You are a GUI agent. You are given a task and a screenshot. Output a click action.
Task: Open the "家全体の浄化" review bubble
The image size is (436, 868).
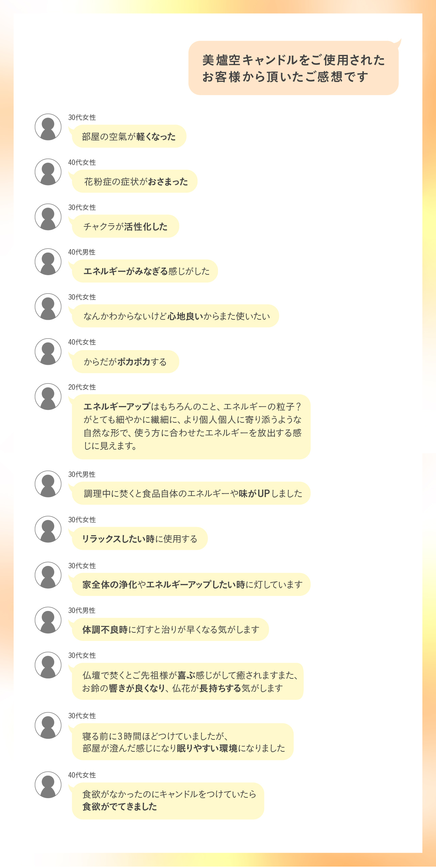pos(191,584)
